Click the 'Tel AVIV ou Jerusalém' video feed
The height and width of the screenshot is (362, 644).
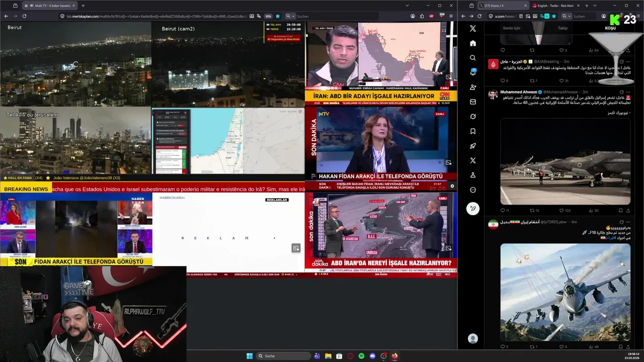pos(75,141)
